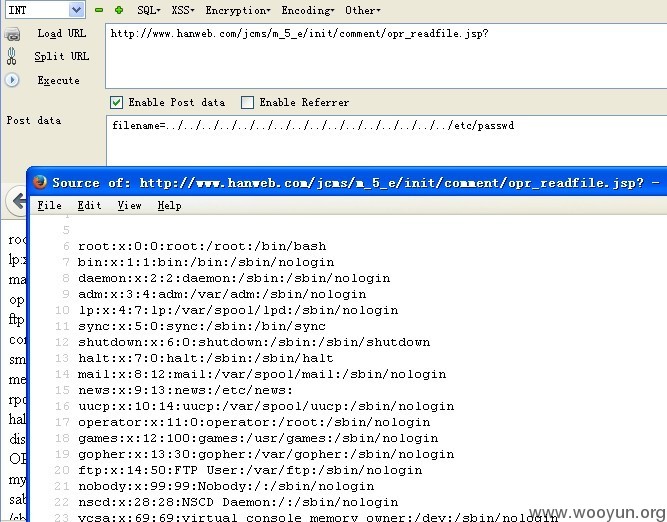Image resolution: width=667 pixels, height=522 pixels.
Task: Click into the URL input field
Action: click(x=386, y=56)
